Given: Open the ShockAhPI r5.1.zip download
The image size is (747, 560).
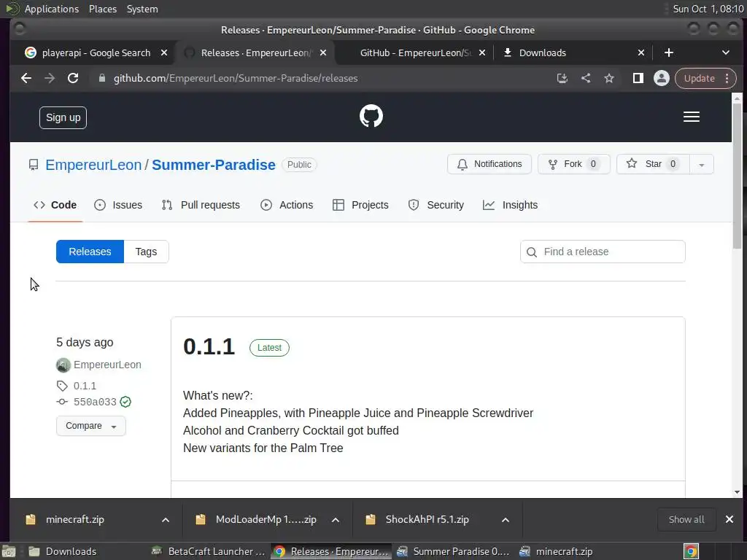Looking at the screenshot, I should point(427,519).
